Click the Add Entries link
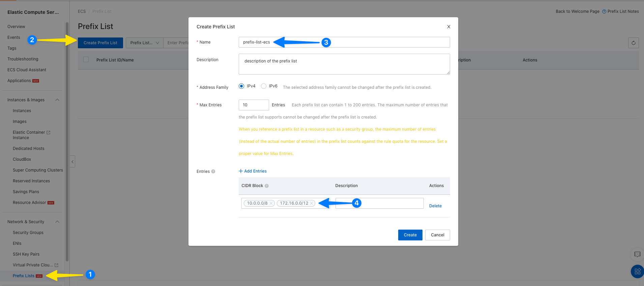 pyautogui.click(x=253, y=171)
